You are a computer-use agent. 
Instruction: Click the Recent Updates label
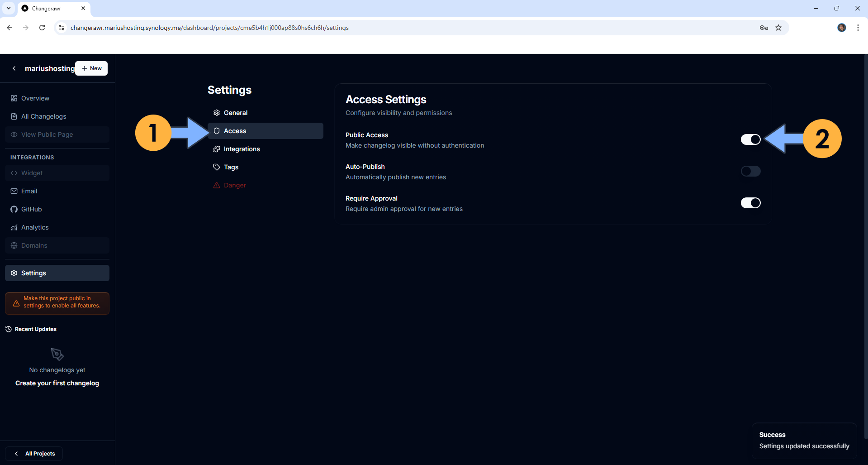click(36, 329)
